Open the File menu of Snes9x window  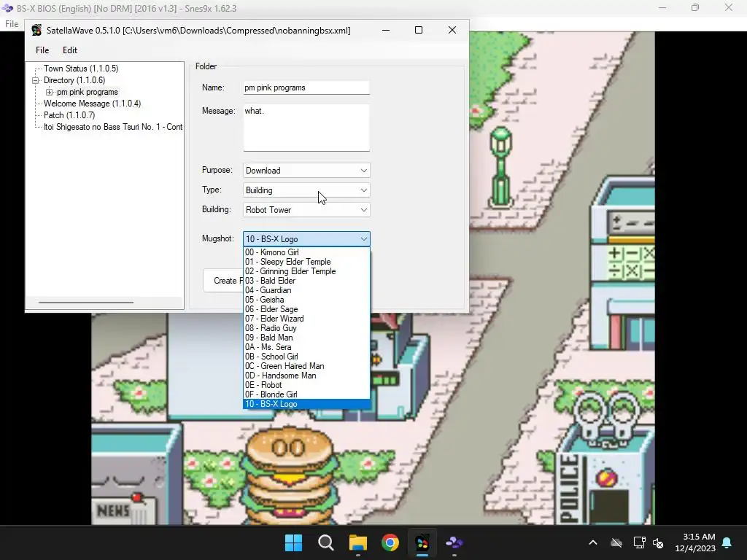pos(12,24)
